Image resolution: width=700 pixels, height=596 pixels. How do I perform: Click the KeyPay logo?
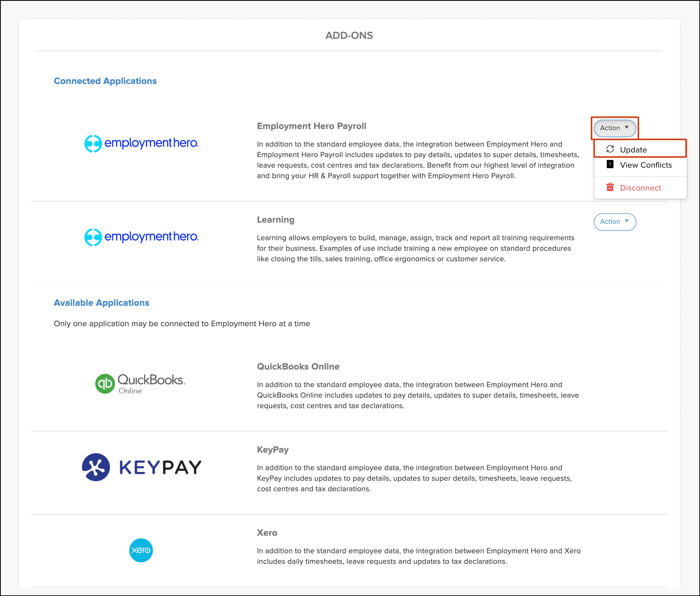point(141,467)
